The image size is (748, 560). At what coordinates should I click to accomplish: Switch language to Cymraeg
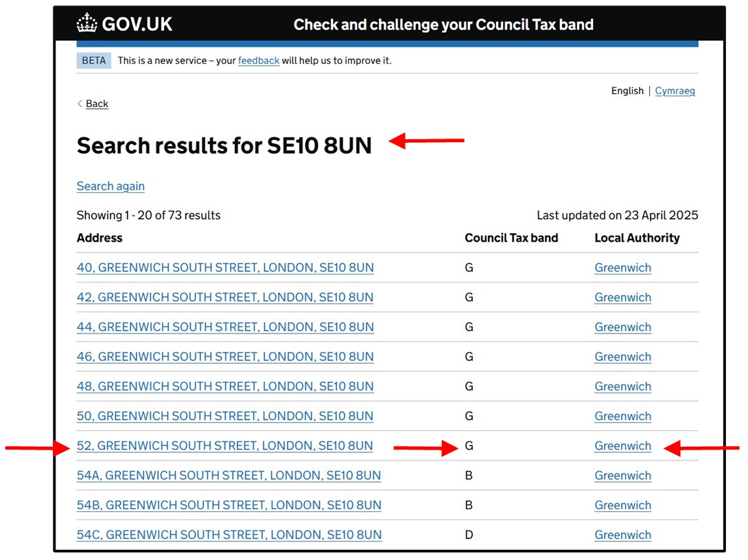pos(675,91)
